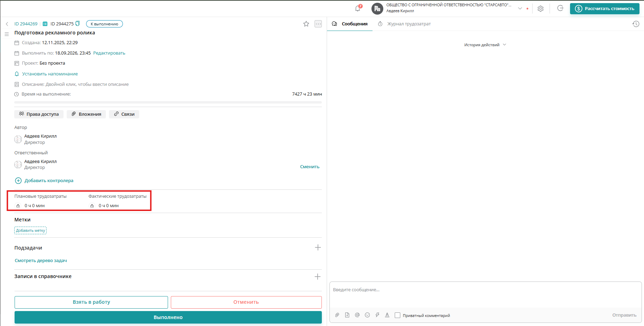The width and height of the screenshot is (644, 326).
Task: Go back with the left arrow
Action: pos(7,24)
